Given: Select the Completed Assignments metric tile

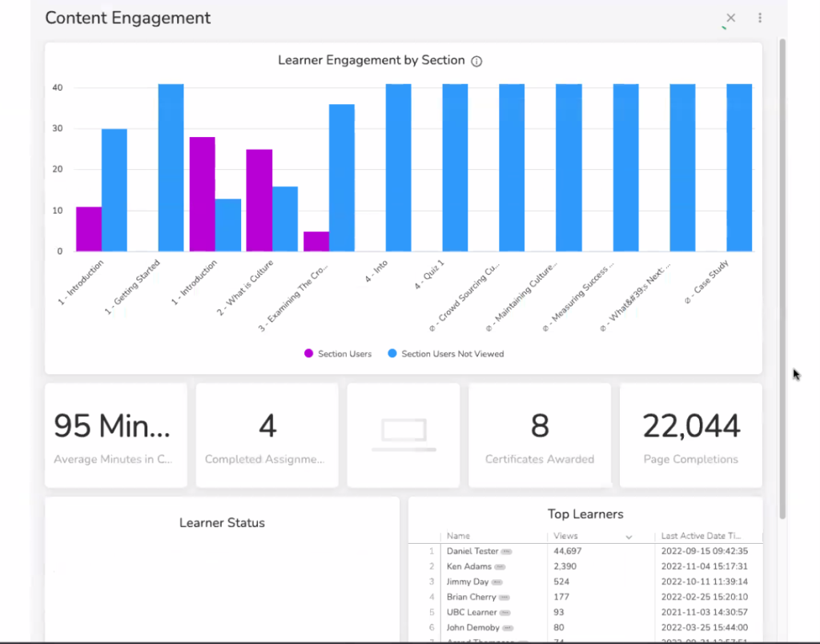Looking at the screenshot, I should click(x=267, y=435).
